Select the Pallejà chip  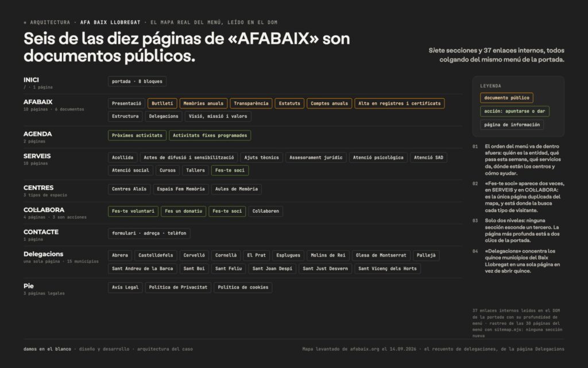coord(427,255)
